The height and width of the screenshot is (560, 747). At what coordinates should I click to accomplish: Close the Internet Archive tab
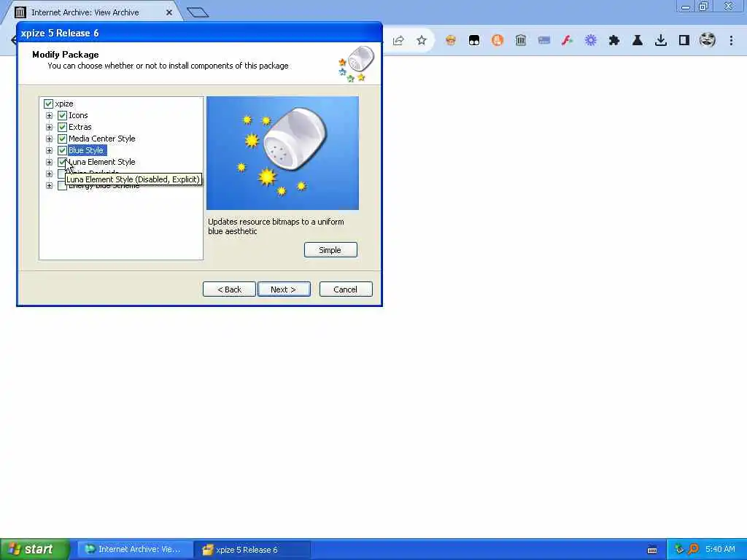pos(169,12)
